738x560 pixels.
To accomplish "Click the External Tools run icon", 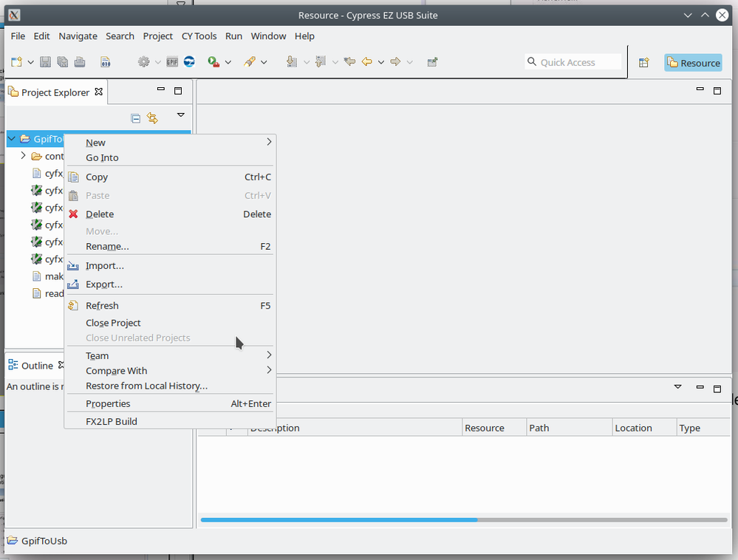I will (x=213, y=61).
